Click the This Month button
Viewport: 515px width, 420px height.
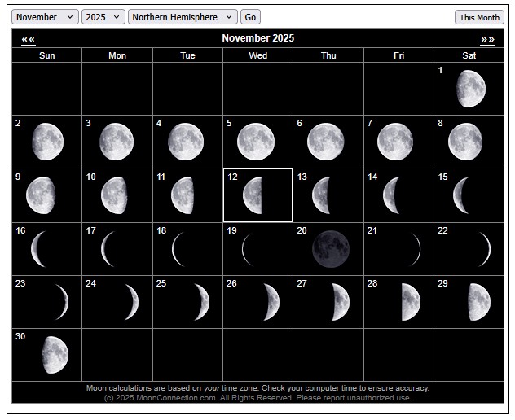(x=479, y=17)
